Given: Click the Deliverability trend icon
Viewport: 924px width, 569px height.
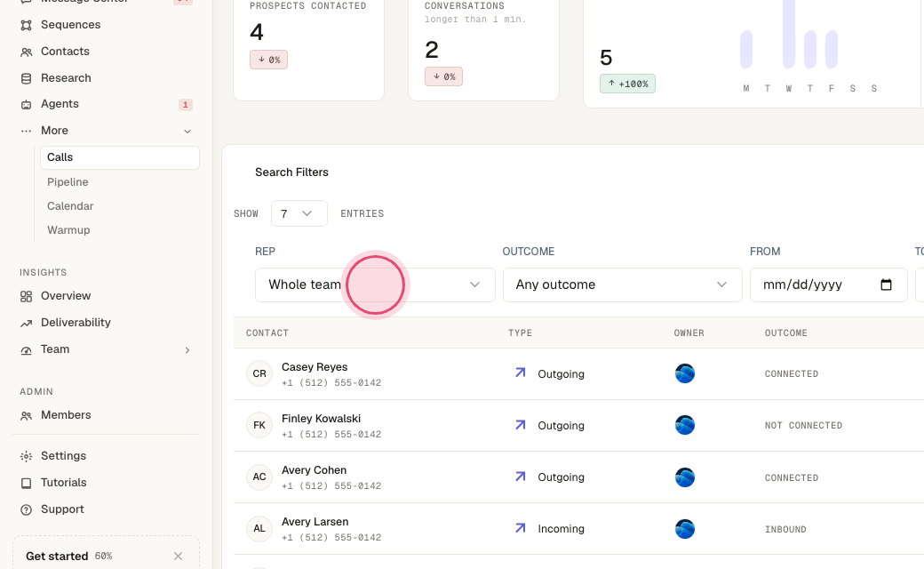Looking at the screenshot, I should 26,323.
